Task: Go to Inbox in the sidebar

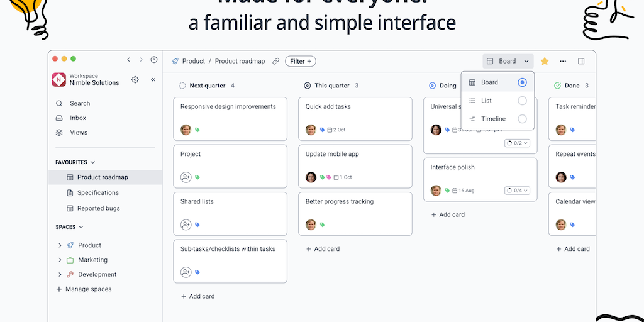Action: pyautogui.click(x=78, y=118)
